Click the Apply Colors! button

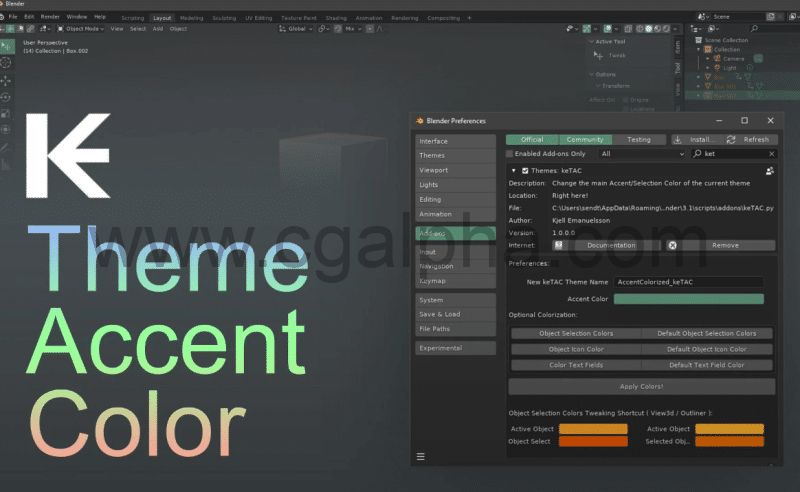642,386
